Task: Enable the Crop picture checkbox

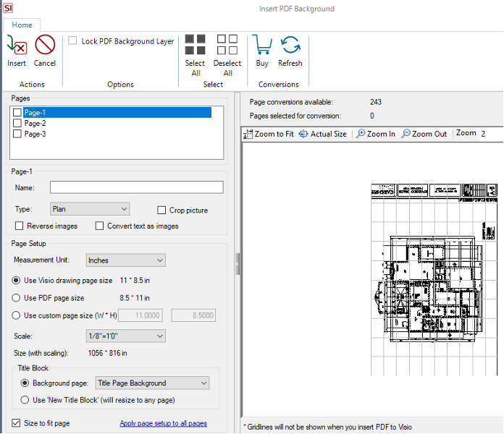Action: [161, 210]
